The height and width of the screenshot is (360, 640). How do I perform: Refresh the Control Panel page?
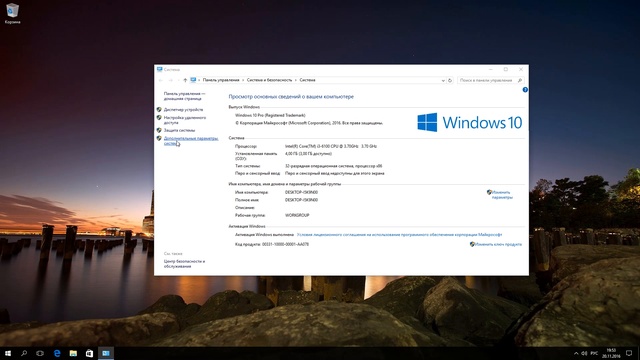[x=450, y=80]
